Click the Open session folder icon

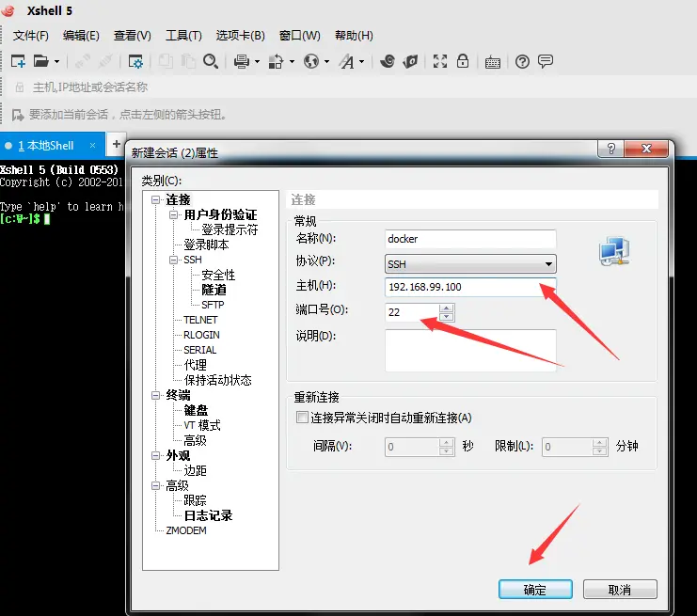[40, 61]
